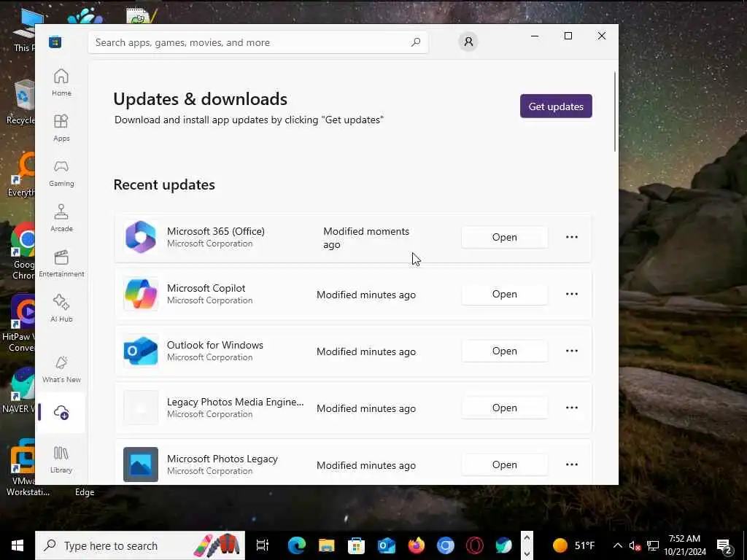
Task: Open the Apps section in sidebar
Action: [61, 128]
